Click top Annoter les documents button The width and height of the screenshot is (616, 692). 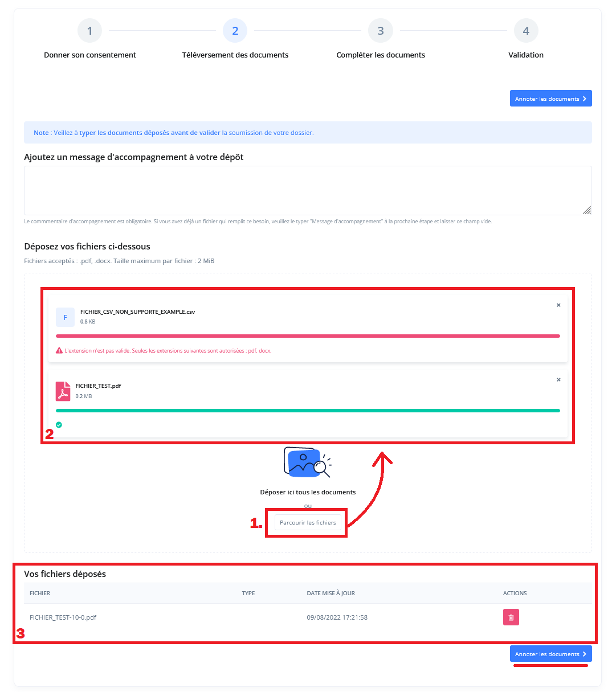(x=550, y=99)
